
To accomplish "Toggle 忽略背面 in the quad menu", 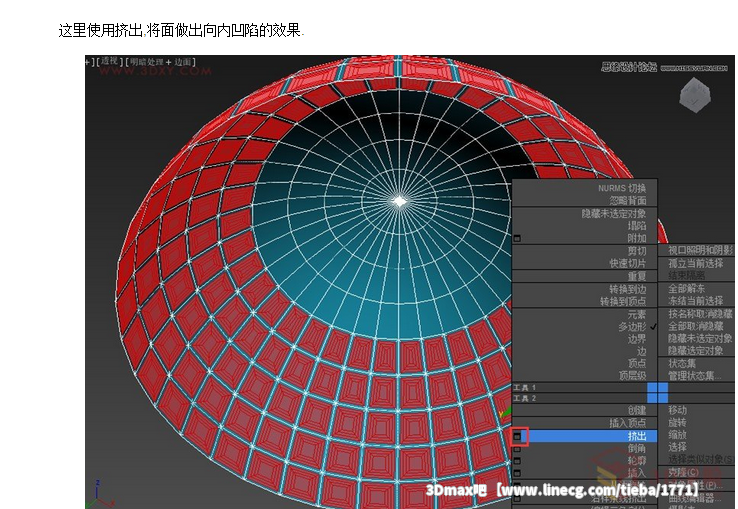I will [628, 201].
